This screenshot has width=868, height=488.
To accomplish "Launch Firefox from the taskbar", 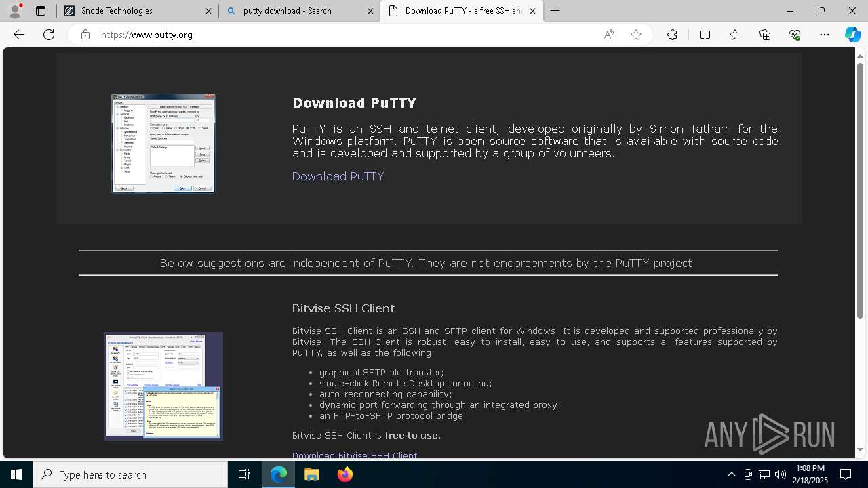I will pos(345,474).
